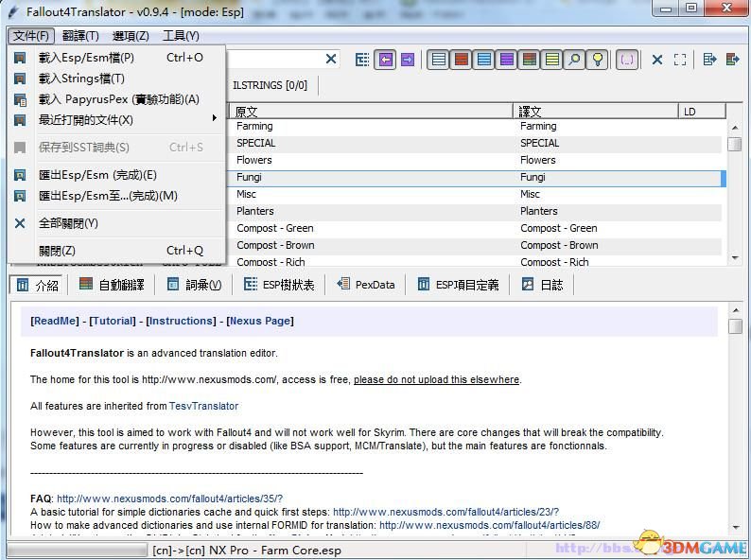Toggle the blue lines filter button
This screenshot has height=560, width=751.
click(x=484, y=60)
